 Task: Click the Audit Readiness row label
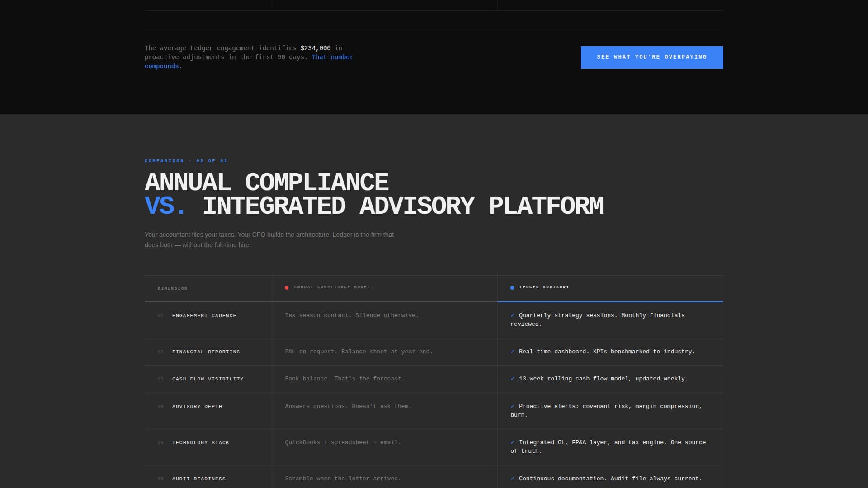pos(199,479)
